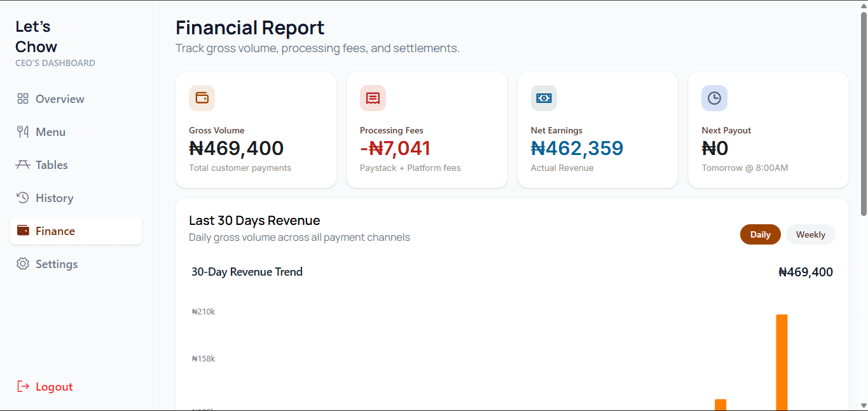Select the Finance nav item
868x411 pixels.
coord(76,231)
